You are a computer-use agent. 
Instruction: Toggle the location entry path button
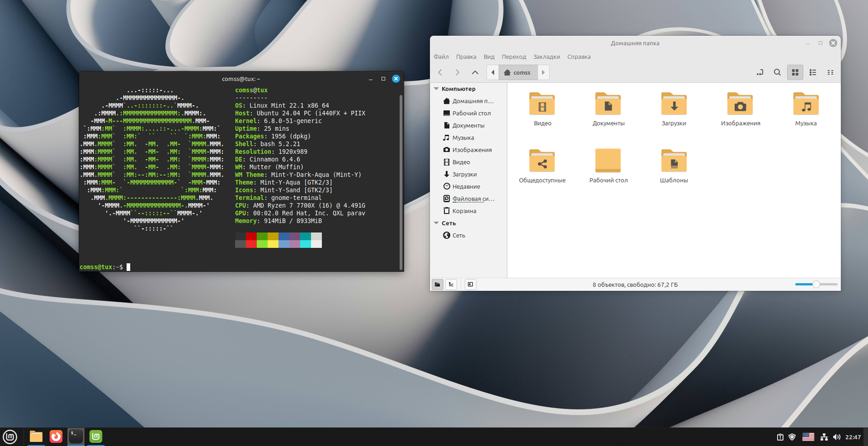tap(760, 72)
